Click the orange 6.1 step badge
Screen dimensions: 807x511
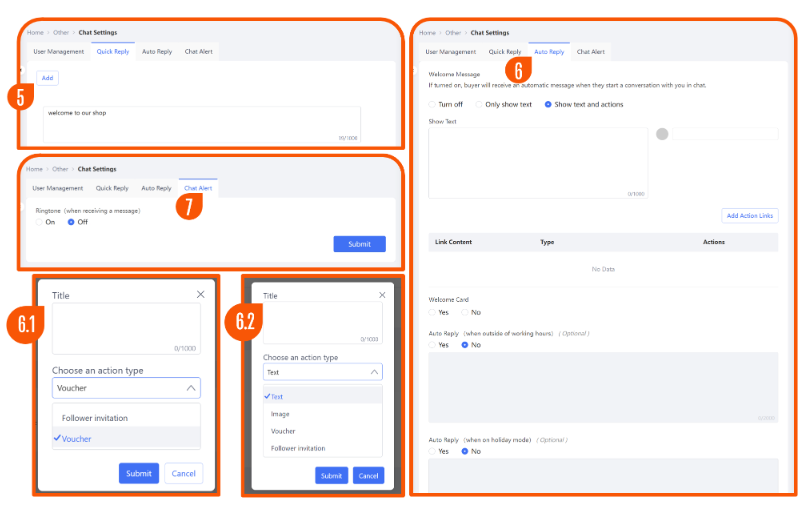click(x=27, y=323)
